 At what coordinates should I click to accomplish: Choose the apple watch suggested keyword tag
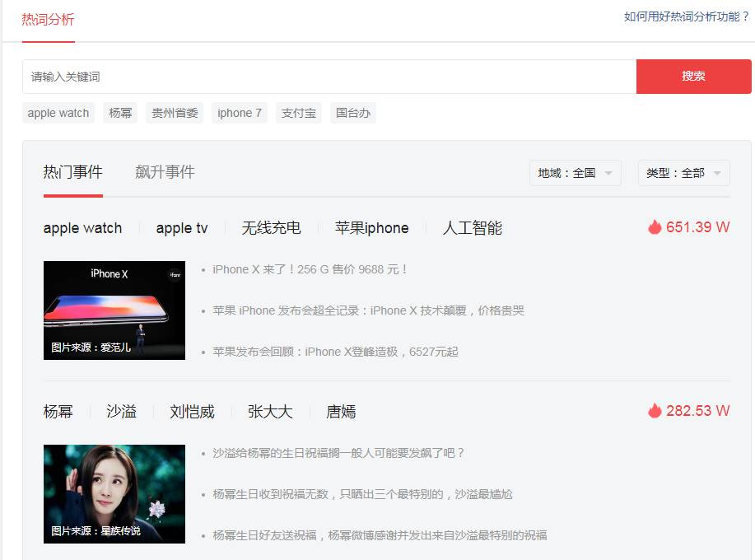(x=58, y=113)
